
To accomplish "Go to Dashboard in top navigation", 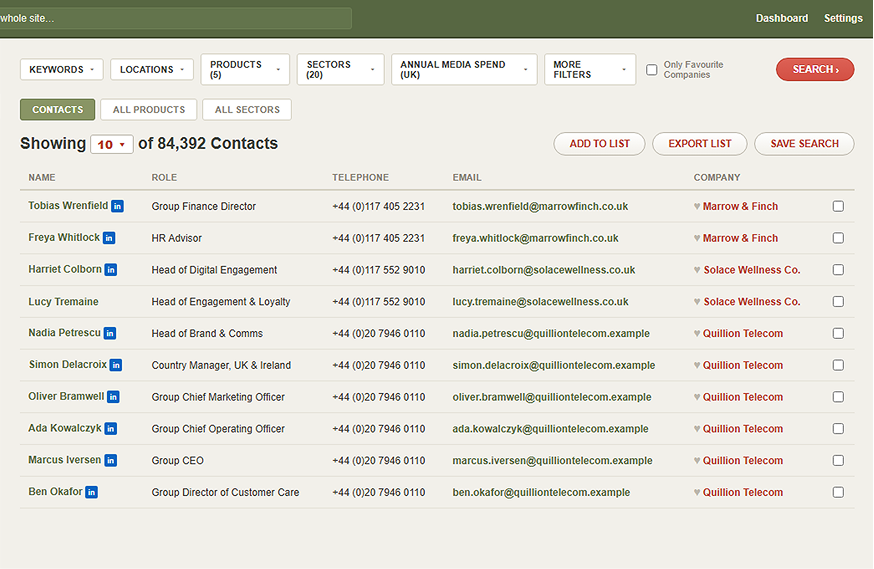I will [781, 18].
